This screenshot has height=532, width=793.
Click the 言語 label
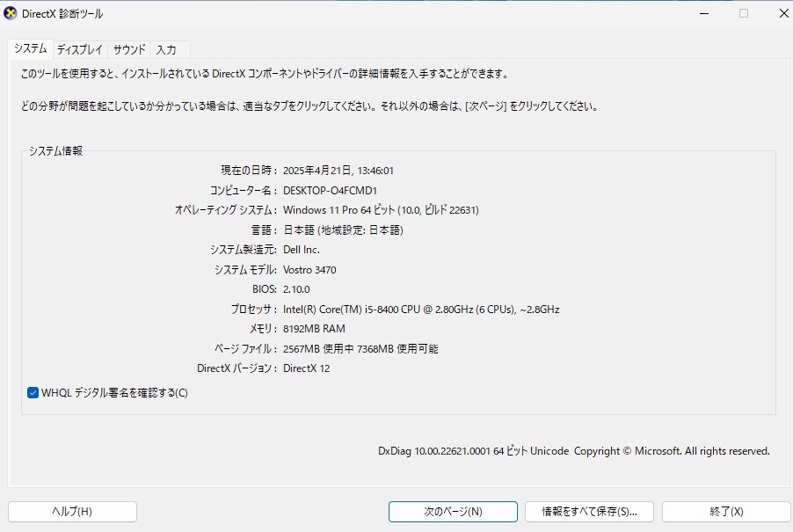coord(264,230)
